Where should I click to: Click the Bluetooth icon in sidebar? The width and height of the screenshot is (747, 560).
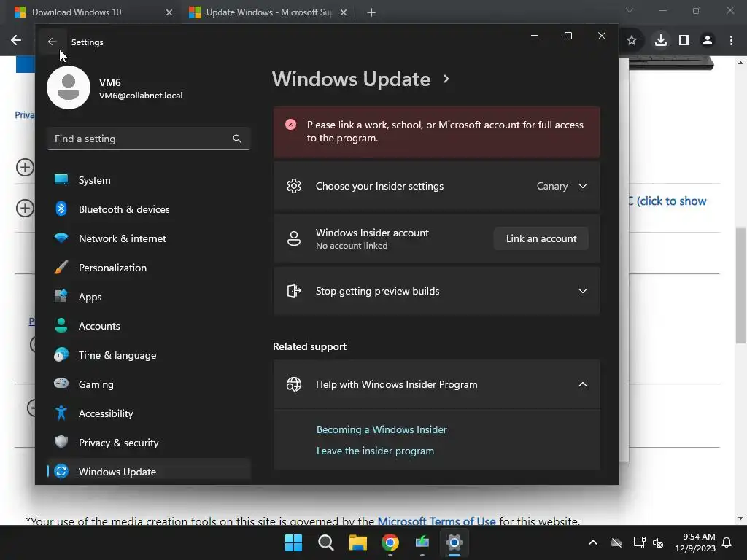point(61,209)
